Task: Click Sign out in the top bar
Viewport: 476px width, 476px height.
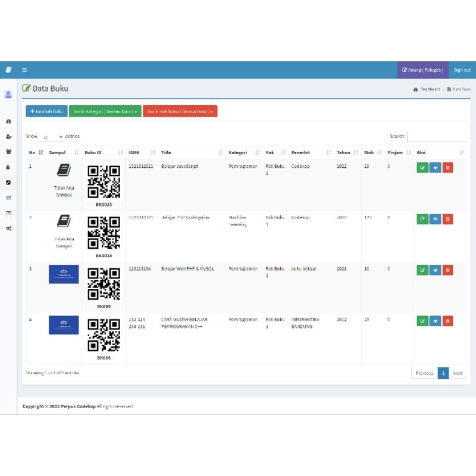Action: [x=462, y=70]
